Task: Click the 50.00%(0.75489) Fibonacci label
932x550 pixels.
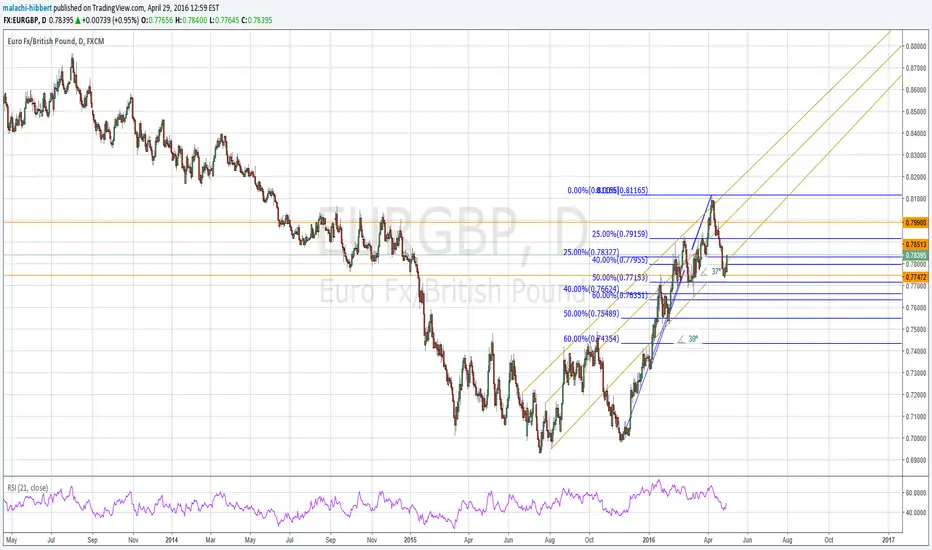Action: click(x=591, y=313)
